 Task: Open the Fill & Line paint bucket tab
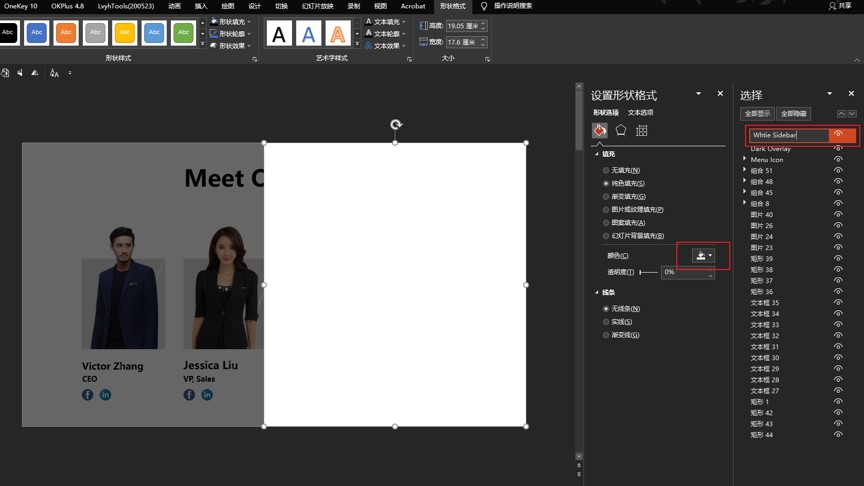pyautogui.click(x=599, y=131)
